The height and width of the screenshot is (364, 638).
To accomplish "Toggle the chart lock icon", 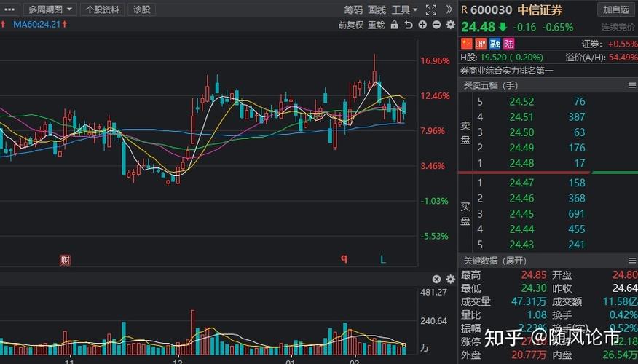I will pos(394,25).
